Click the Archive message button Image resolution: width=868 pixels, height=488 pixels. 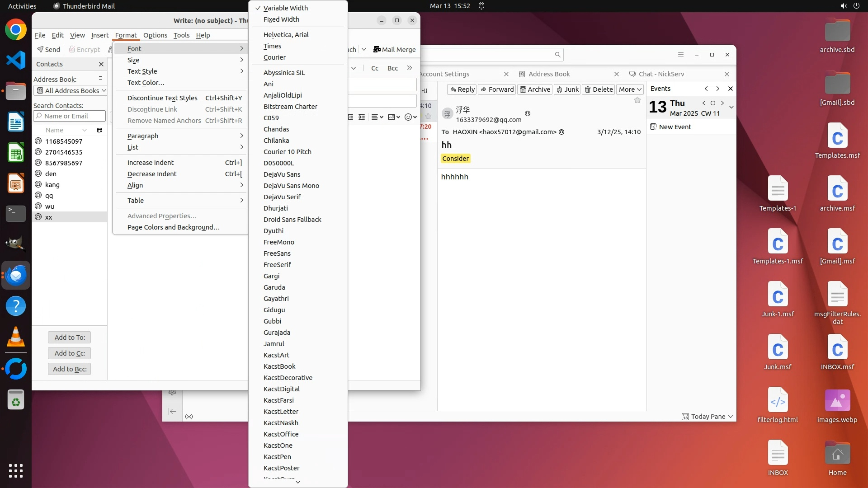(x=535, y=89)
